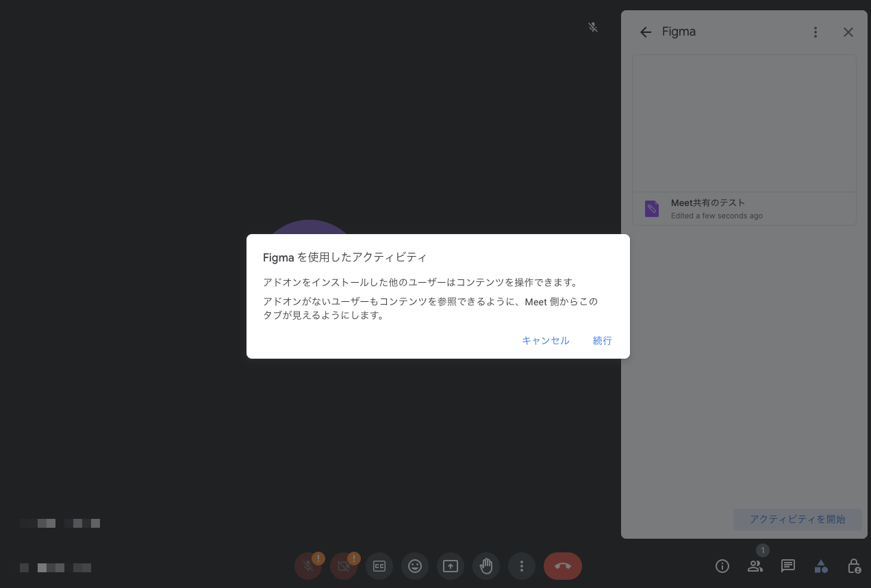Open the emoji reactions panel
871x588 pixels.
415,566
